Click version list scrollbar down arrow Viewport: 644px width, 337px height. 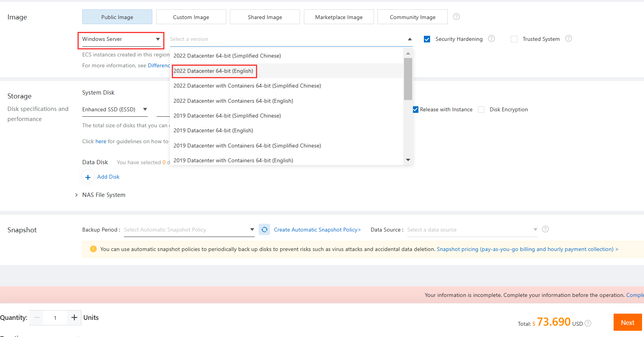click(408, 160)
